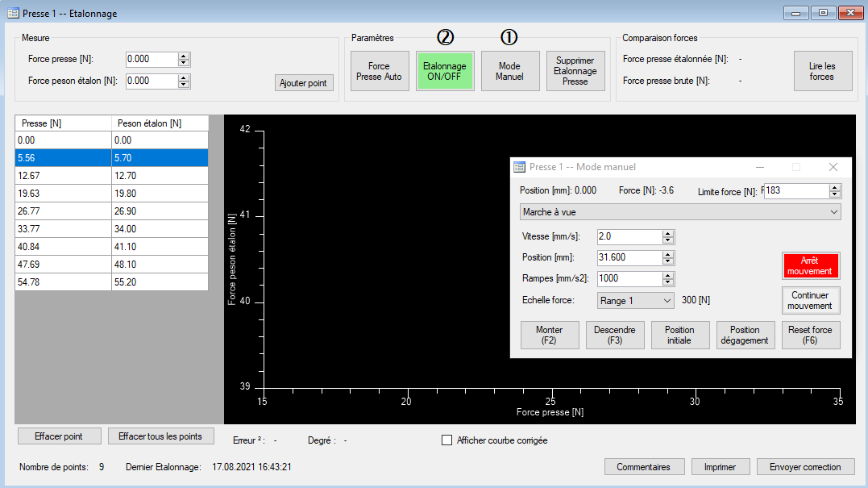The image size is (868, 488).
Task: Click Envoyer correction button
Action: point(805,466)
